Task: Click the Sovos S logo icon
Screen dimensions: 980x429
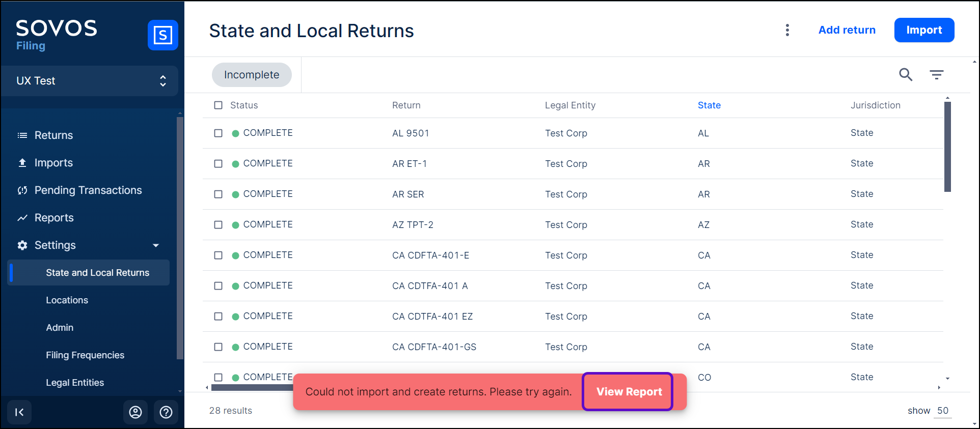Action: click(162, 35)
